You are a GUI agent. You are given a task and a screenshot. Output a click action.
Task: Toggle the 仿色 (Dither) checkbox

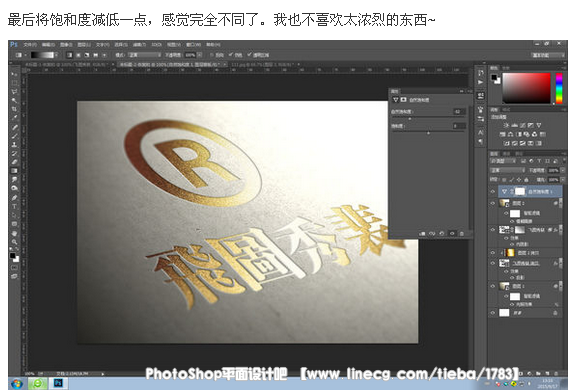(230, 55)
